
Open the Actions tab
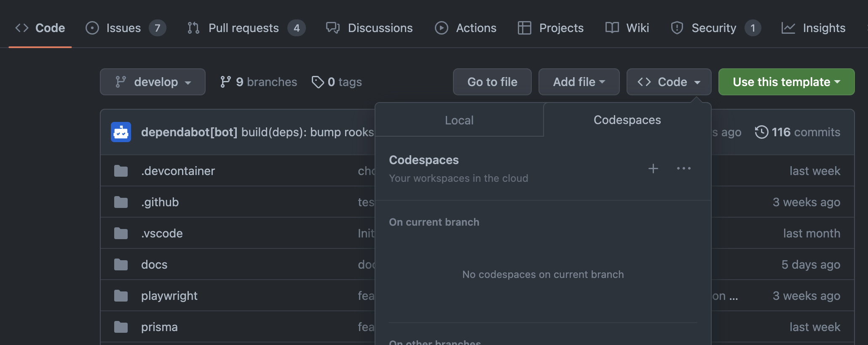(466, 28)
